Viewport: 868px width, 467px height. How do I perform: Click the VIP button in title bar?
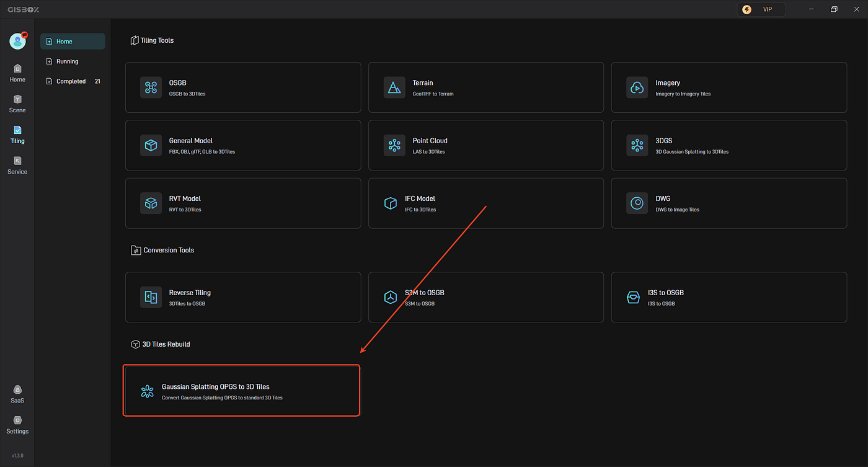coord(761,9)
